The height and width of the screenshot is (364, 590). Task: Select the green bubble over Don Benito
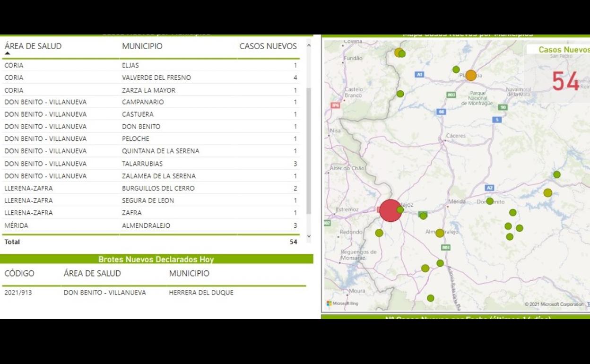pyautogui.click(x=490, y=201)
